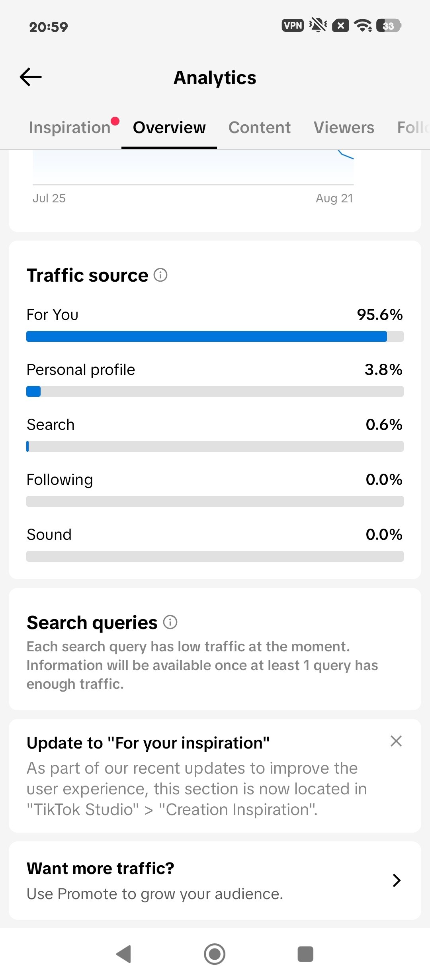Go back using the arrow icon
430x980 pixels.
tap(31, 77)
